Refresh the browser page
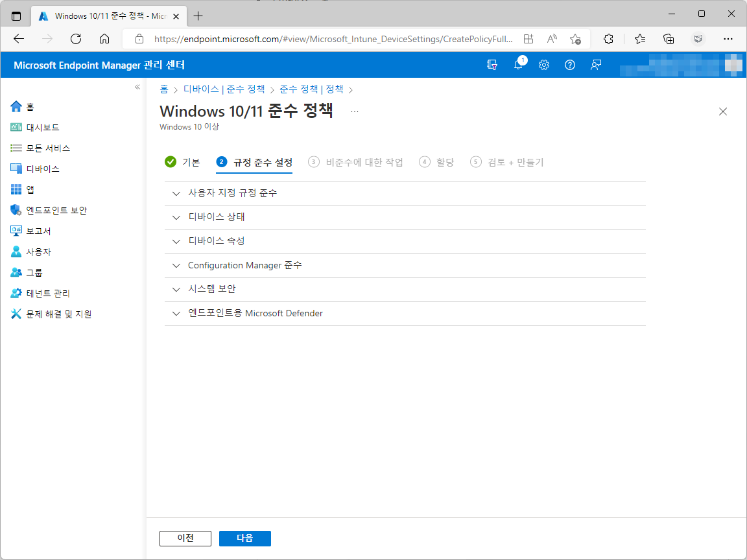Viewport: 747px width, 560px height. tap(76, 39)
